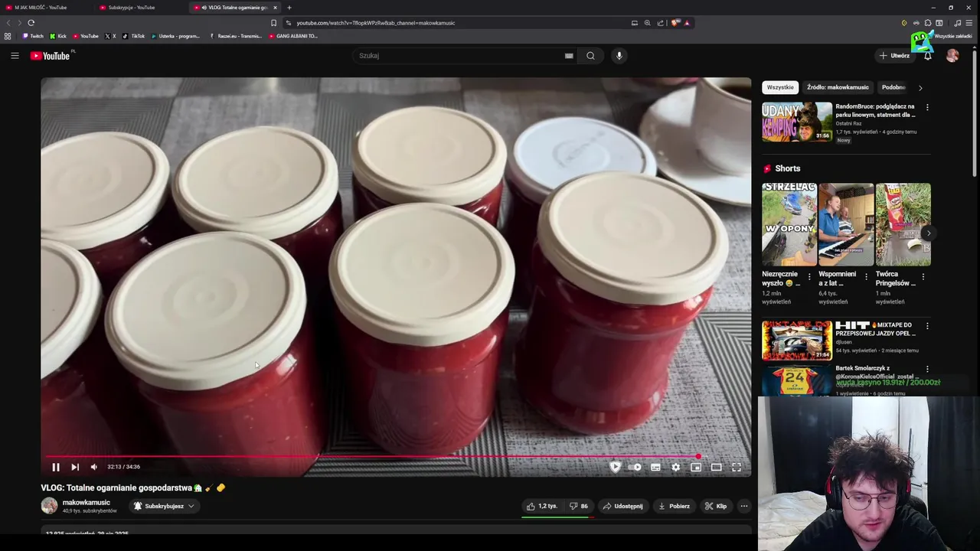Open options for Twórca Pringelsów short
This screenshot has height=551, width=980.
(923, 277)
